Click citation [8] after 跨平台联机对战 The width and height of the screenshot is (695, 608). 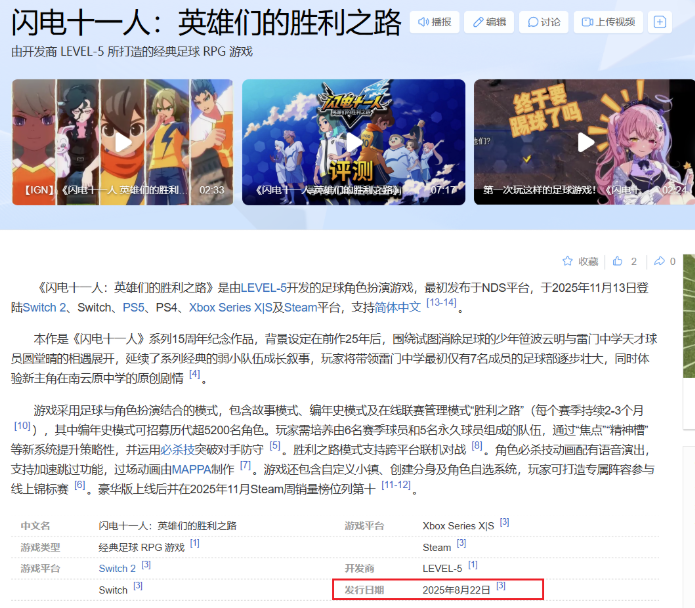pyautogui.click(x=476, y=445)
